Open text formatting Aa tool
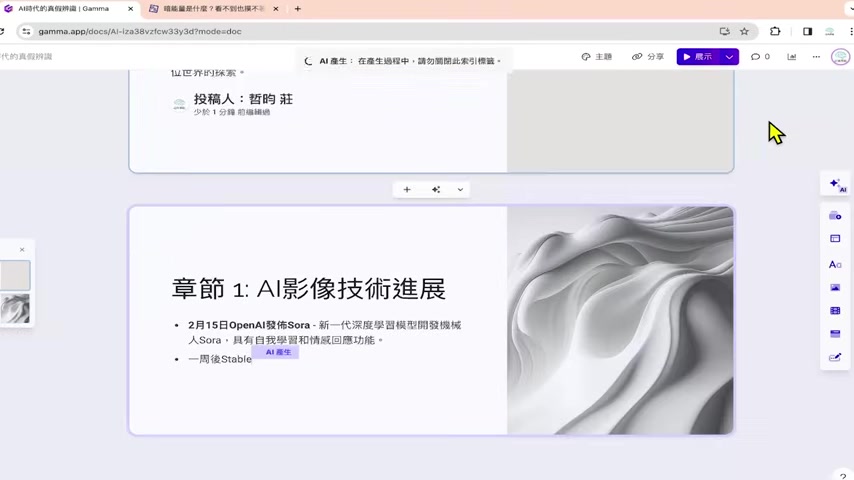Screen dimensions: 854x480 (835, 264)
